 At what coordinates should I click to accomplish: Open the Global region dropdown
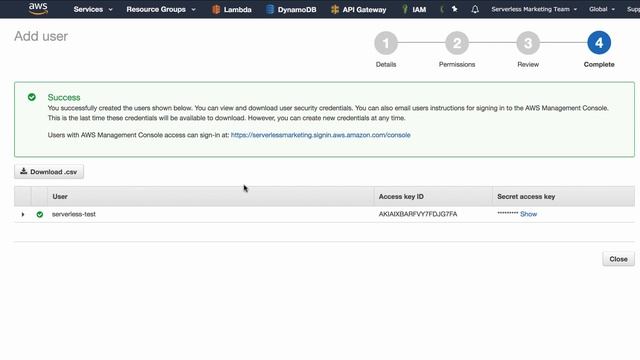point(602,9)
